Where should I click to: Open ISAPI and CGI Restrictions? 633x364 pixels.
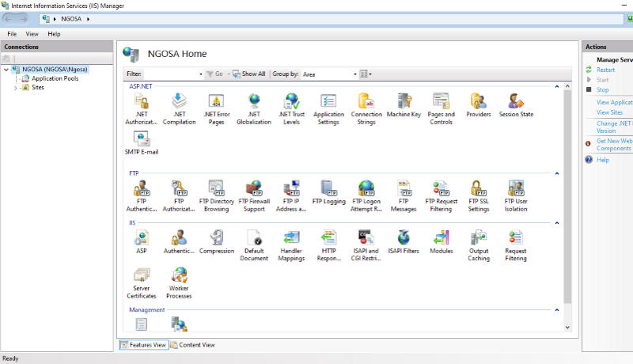coord(366,245)
